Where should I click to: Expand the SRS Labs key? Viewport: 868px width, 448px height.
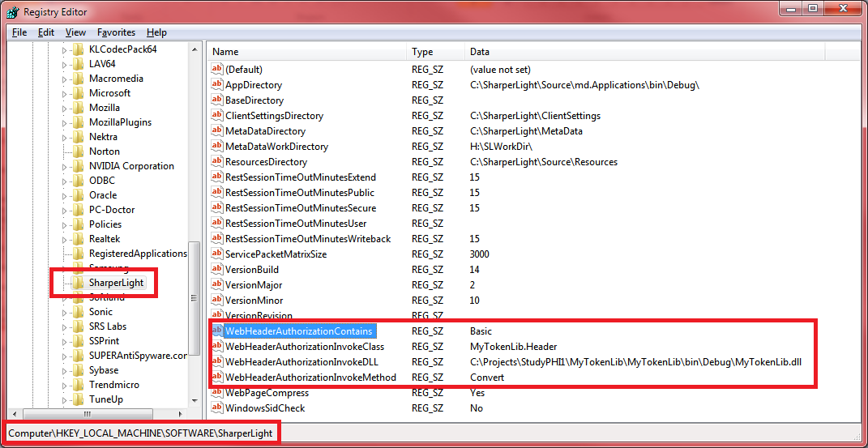click(x=64, y=326)
